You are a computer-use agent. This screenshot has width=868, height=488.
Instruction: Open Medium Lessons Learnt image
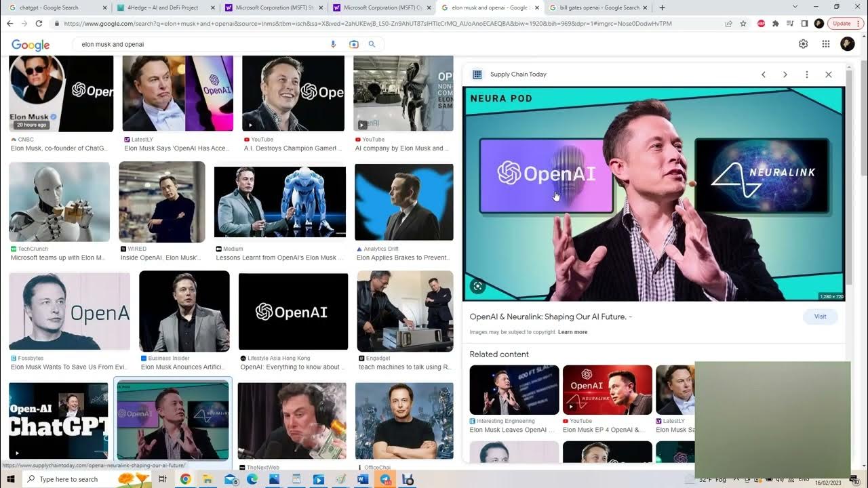[280, 202]
